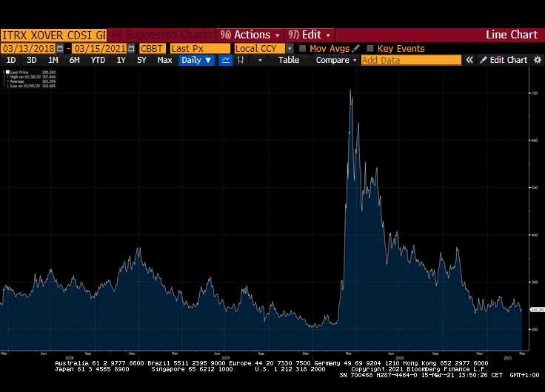545x392 pixels.
Task: Select the YTD range tab
Action: pyautogui.click(x=98, y=60)
